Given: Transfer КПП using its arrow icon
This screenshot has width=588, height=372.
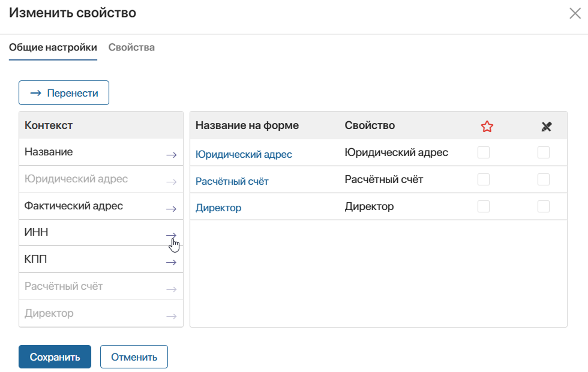Looking at the screenshot, I should pos(172,262).
